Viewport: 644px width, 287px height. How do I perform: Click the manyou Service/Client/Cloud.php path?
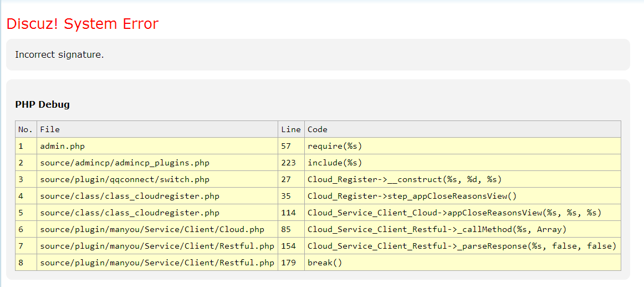click(152, 229)
